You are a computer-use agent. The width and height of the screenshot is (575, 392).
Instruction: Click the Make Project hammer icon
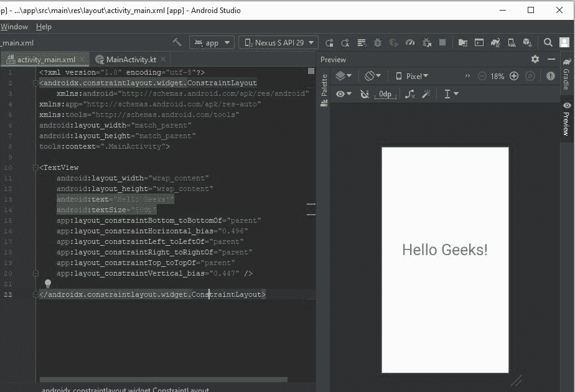177,42
